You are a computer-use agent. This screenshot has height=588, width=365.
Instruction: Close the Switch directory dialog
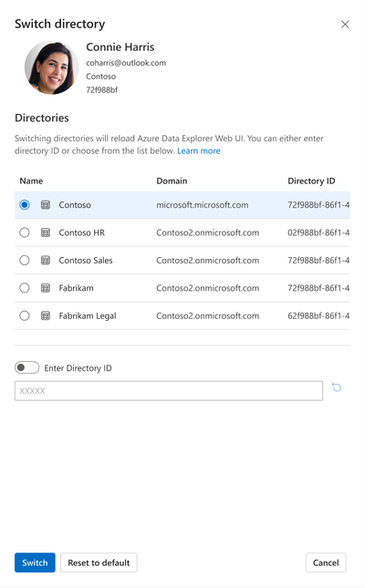(x=345, y=25)
